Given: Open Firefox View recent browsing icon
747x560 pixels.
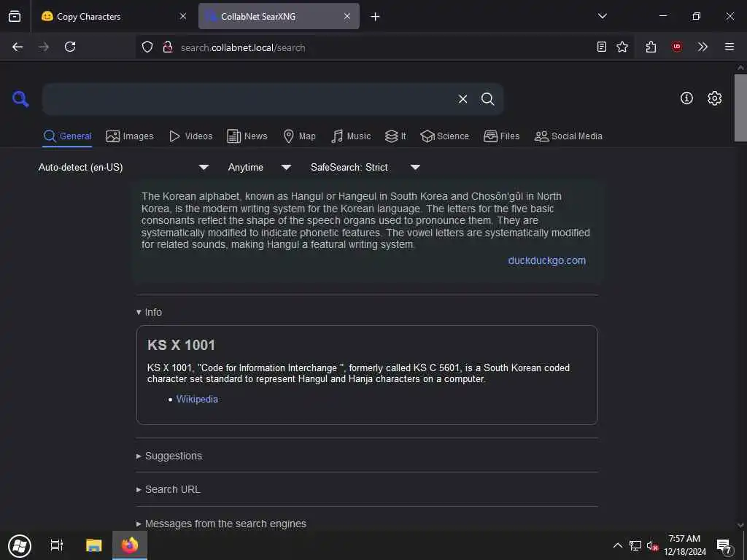Looking at the screenshot, I should pyautogui.click(x=15, y=16).
